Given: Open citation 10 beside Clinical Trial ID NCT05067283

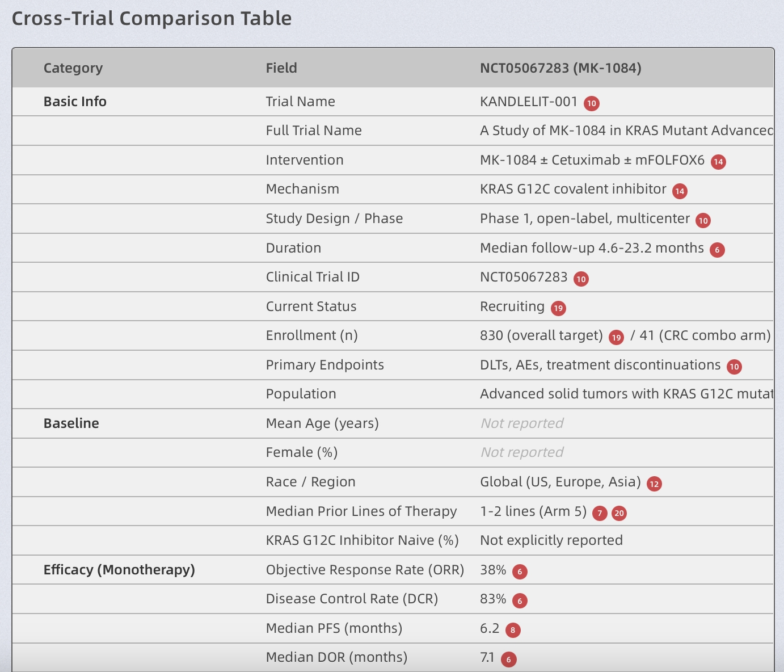Looking at the screenshot, I should [581, 279].
